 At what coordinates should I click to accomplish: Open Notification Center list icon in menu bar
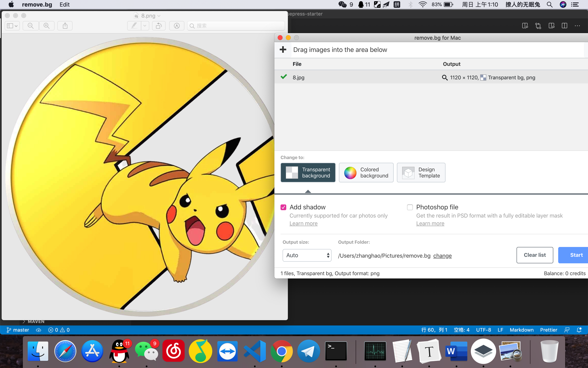(575, 4)
